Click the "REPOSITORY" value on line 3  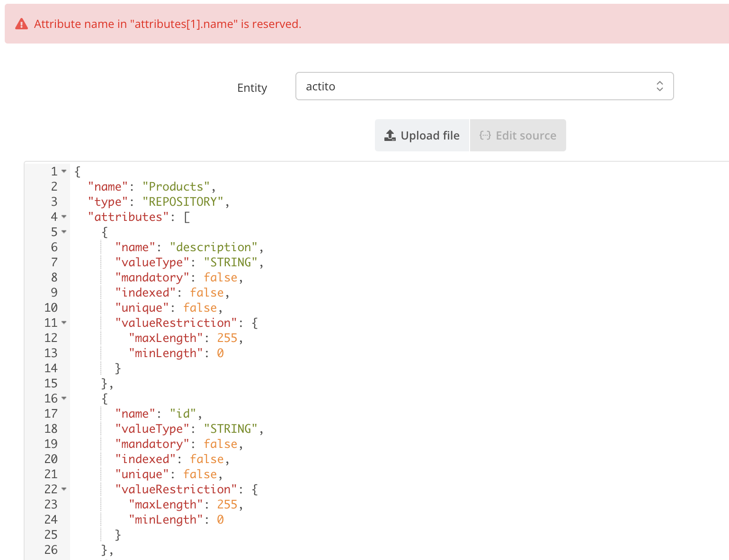click(x=183, y=202)
